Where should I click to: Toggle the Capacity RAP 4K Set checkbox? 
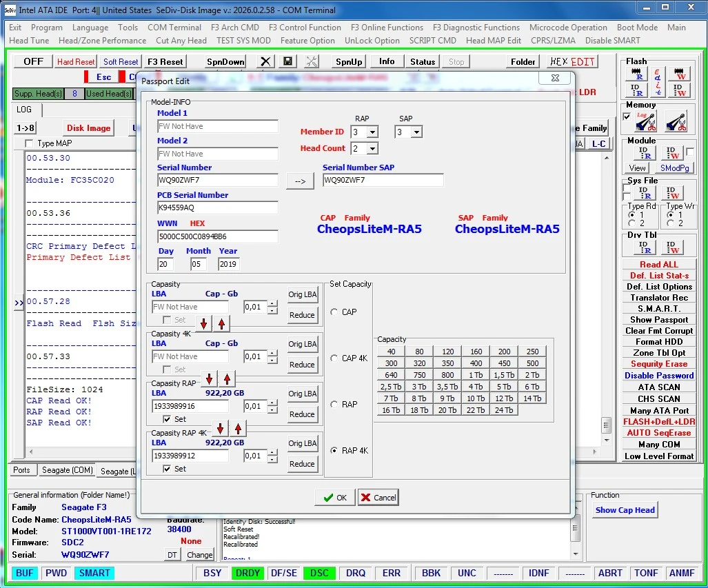click(x=167, y=469)
